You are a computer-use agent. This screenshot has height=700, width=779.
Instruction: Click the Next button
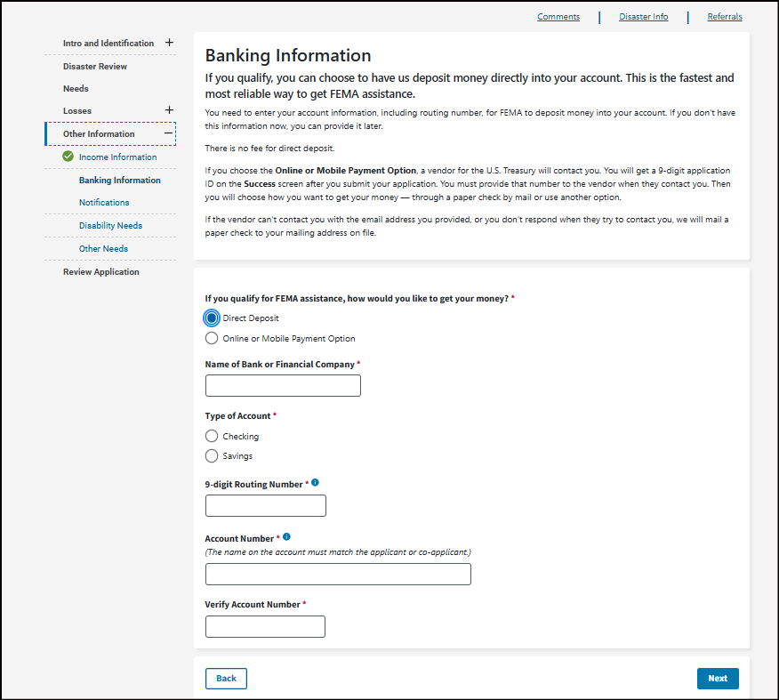pyautogui.click(x=718, y=679)
